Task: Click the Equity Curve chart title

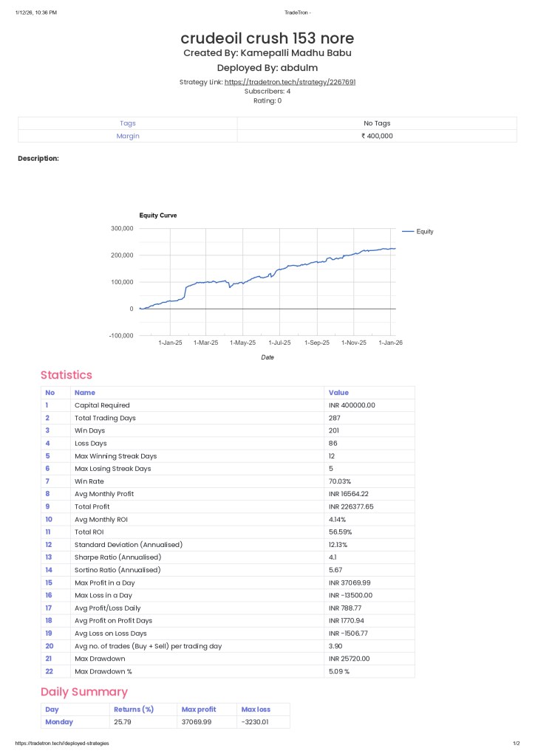Action: [x=158, y=216]
